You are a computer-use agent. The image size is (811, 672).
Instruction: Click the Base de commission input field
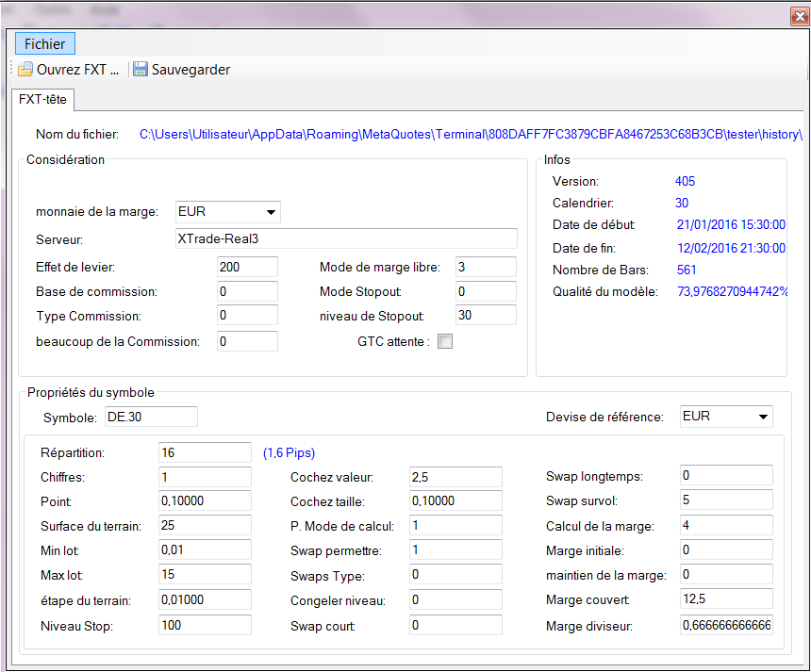(x=247, y=291)
